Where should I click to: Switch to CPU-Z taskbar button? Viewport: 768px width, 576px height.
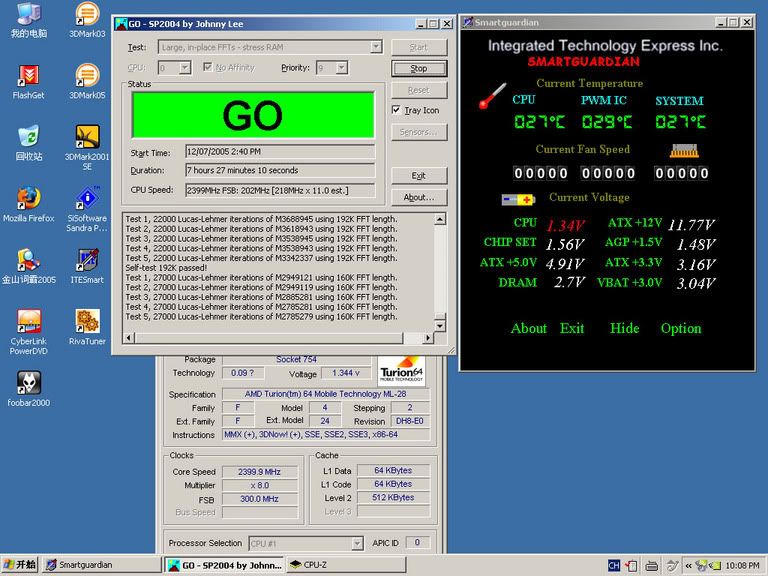pyautogui.click(x=346, y=565)
